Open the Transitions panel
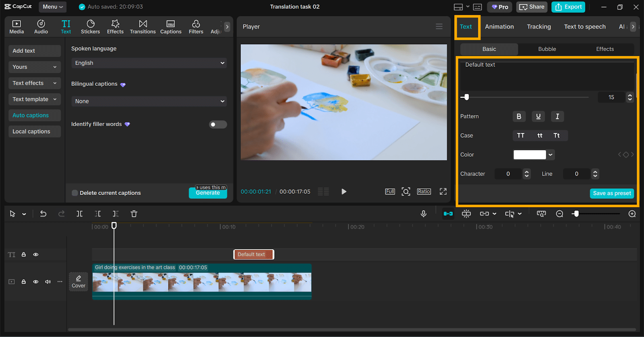644x337 pixels. pos(142,27)
